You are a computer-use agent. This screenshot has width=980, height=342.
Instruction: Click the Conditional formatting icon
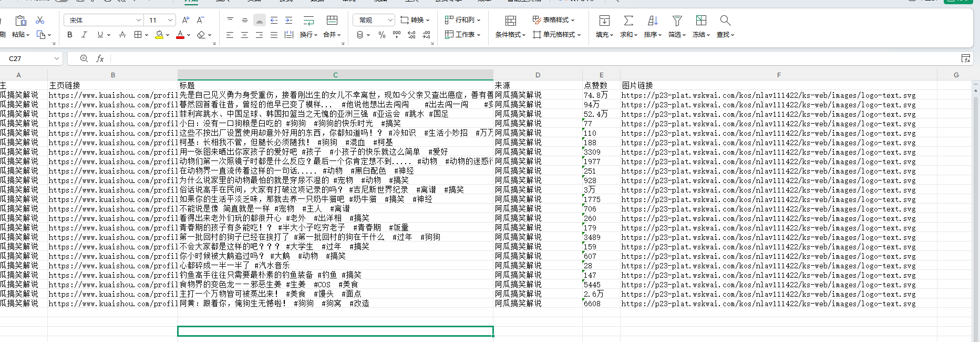(510, 21)
